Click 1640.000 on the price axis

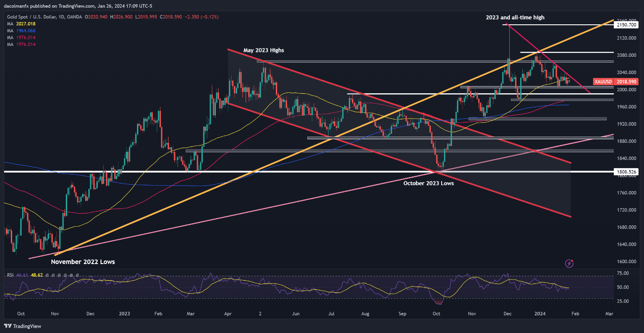click(627, 244)
